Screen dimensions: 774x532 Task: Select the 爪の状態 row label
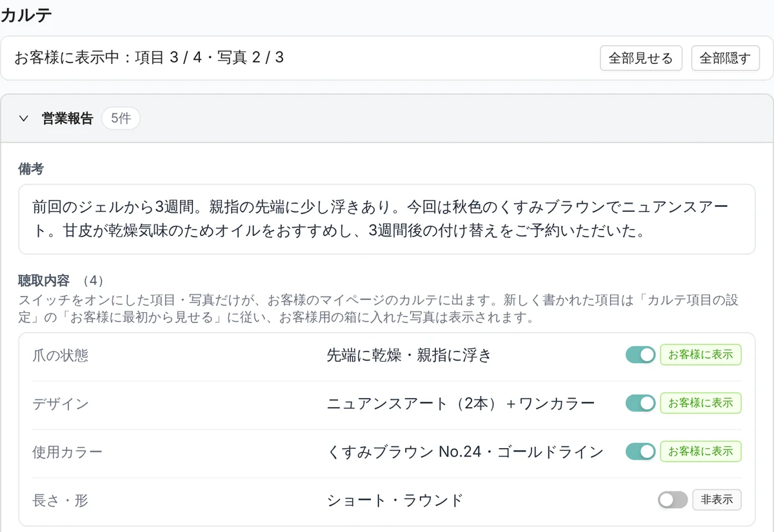pyautogui.click(x=60, y=355)
